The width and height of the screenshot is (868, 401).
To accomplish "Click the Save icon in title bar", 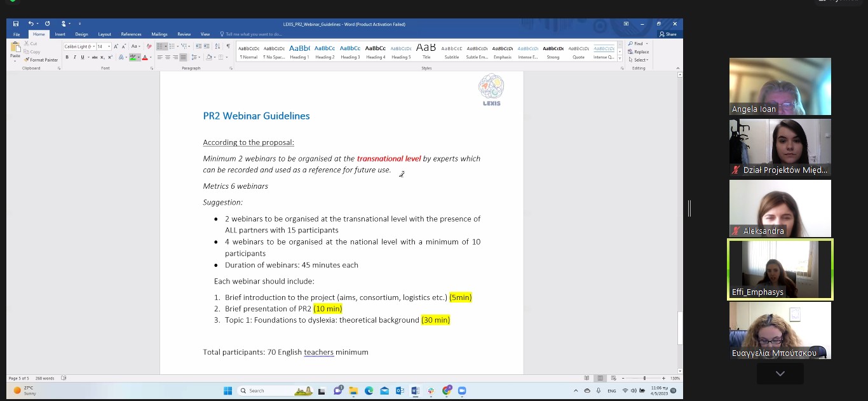I will pos(16,24).
